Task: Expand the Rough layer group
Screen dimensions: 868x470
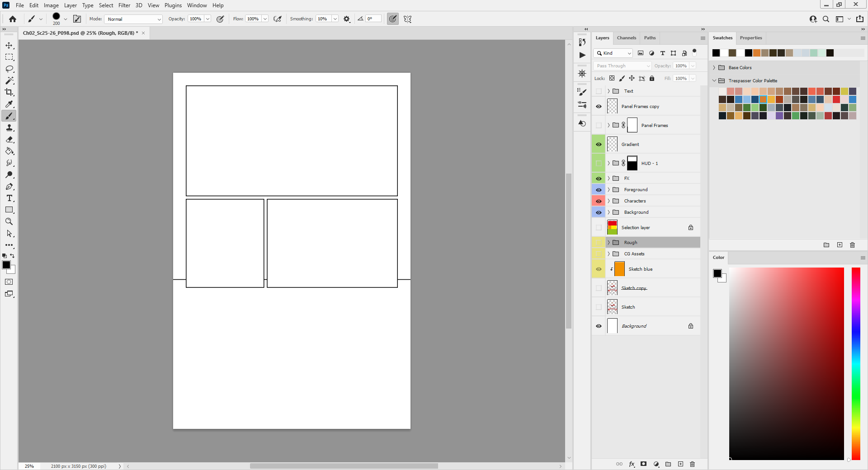Action: pos(609,243)
